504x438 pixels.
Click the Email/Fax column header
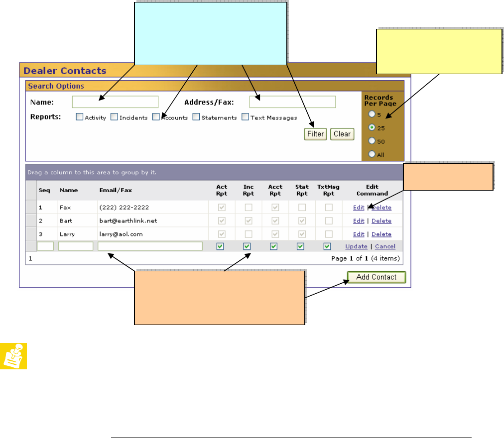(x=116, y=190)
